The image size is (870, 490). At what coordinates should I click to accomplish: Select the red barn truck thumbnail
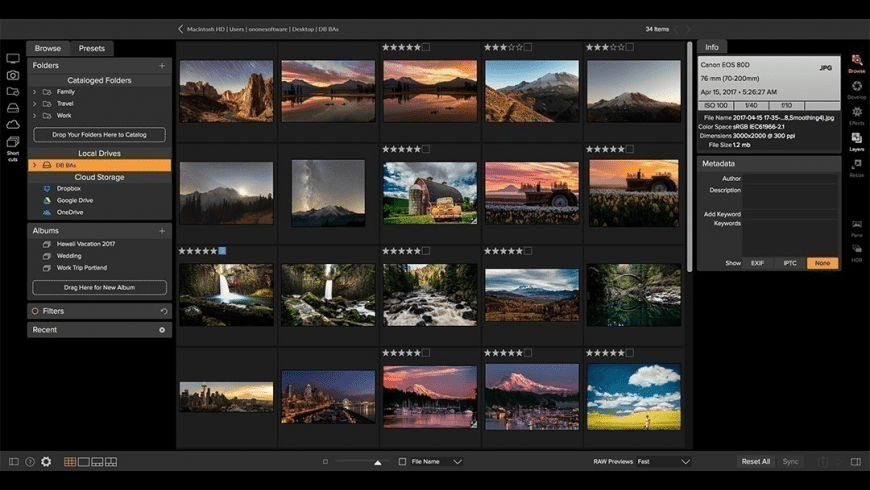tap(430, 193)
